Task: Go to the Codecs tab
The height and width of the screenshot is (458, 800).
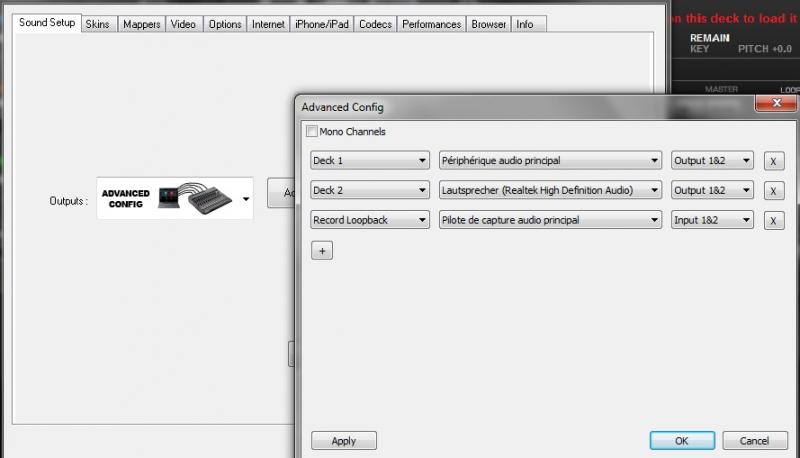Action: pyautogui.click(x=375, y=23)
